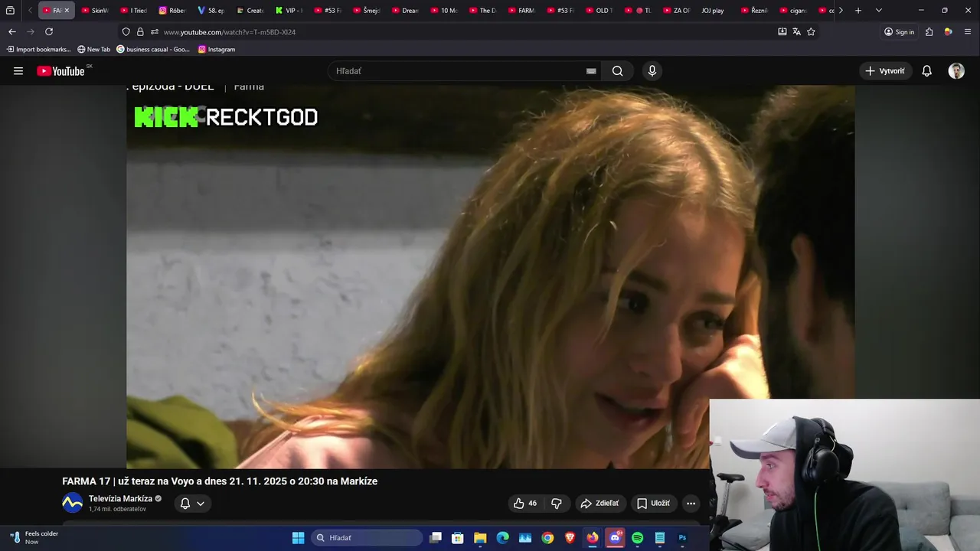Click the browser address bar URL
The image size is (980, 551).
pos(230,32)
